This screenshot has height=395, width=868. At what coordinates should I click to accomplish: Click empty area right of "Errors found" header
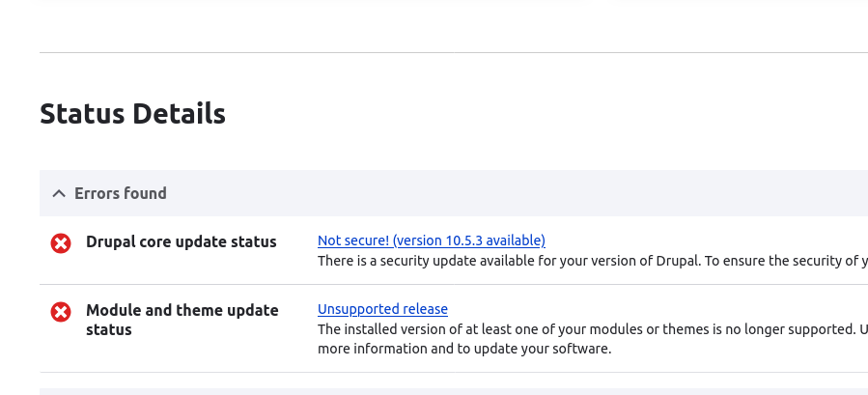point(531,193)
